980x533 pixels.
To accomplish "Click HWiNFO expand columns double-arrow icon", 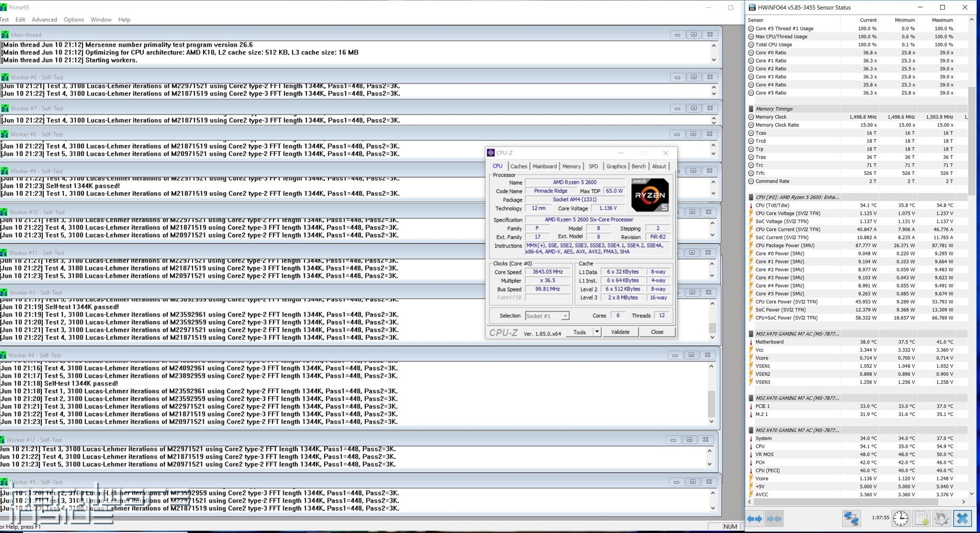I will [x=754, y=519].
